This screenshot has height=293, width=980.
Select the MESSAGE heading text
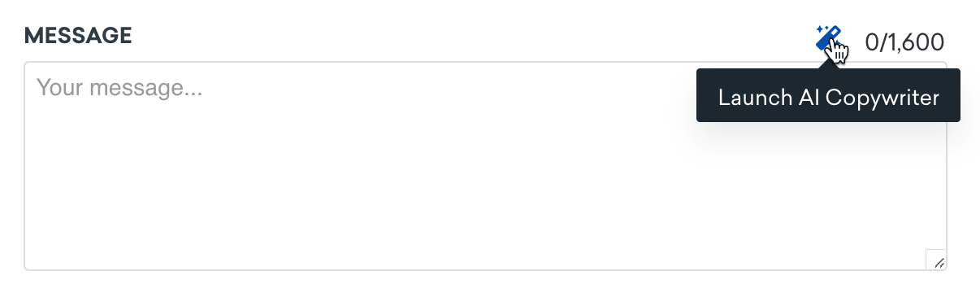coord(78,36)
